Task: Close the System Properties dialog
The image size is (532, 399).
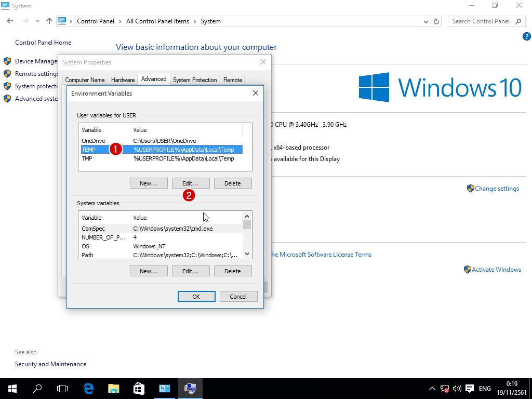Action: pyautogui.click(x=263, y=62)
